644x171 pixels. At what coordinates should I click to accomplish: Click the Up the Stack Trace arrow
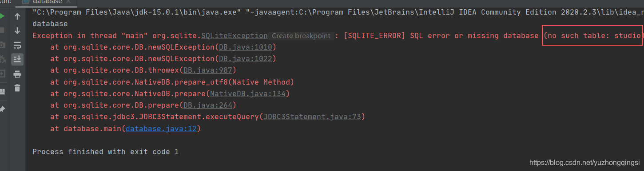[17, 16]
